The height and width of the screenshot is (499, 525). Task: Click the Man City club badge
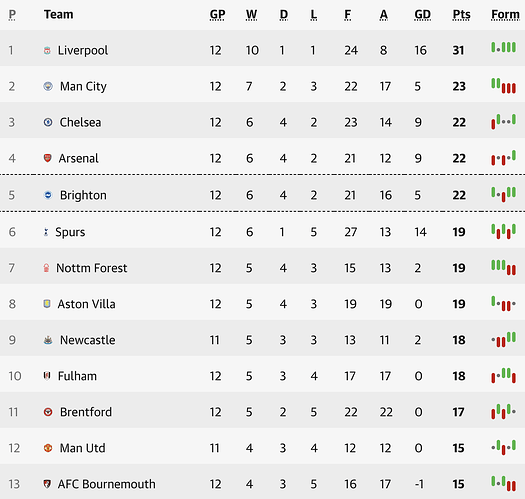click(48, 86)
